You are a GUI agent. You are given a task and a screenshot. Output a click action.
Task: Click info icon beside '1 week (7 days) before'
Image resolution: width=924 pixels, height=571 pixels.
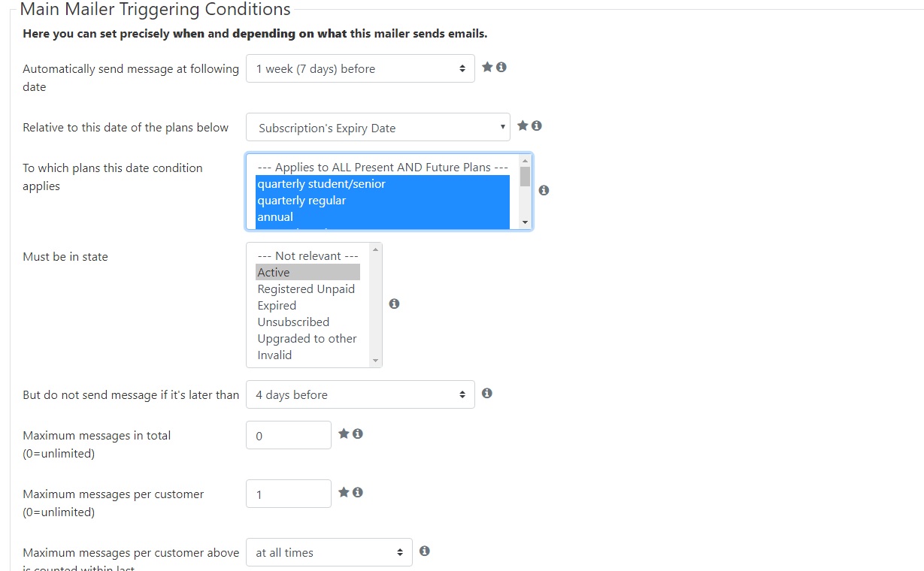pos(501,67)
